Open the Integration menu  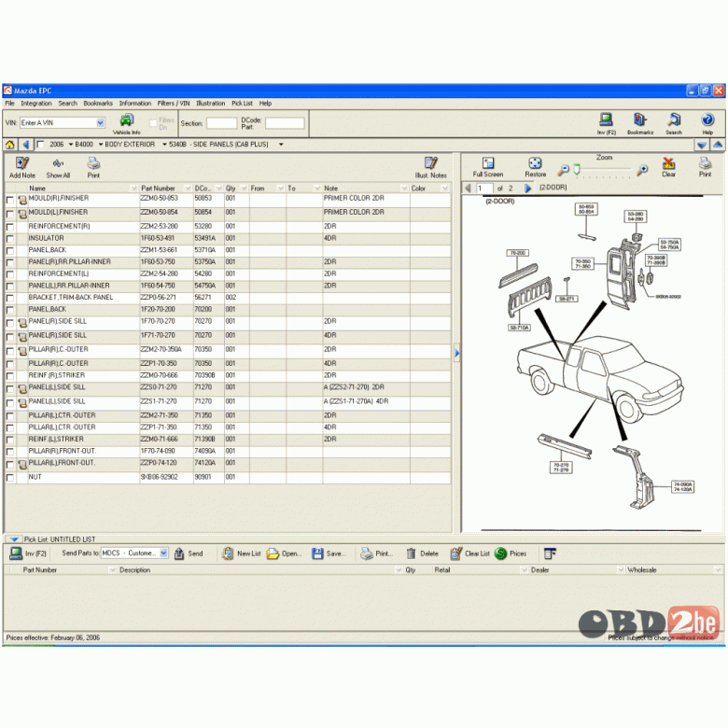[x=36, y=103]
